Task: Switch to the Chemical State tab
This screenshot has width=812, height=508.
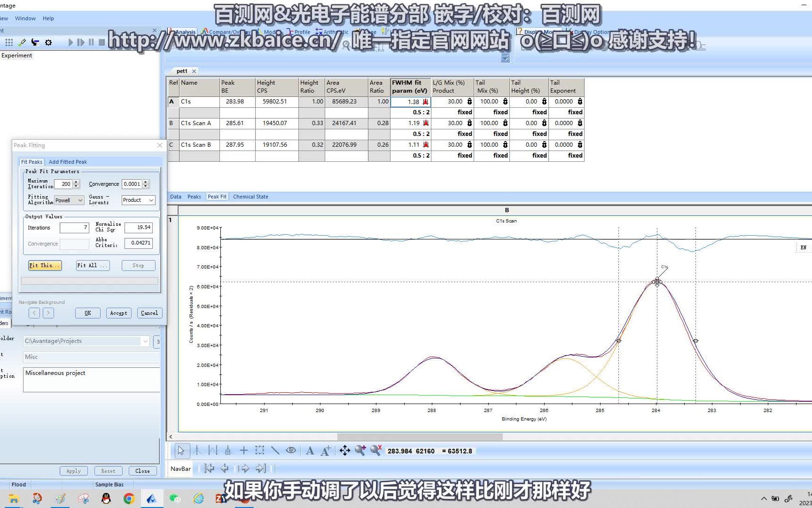Action: coord(250,197)
